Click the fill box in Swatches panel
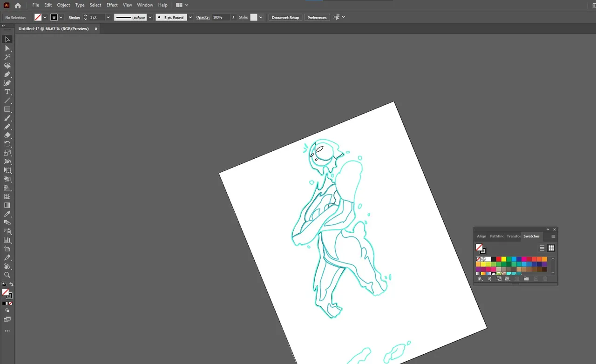Screen dimensions: 596x364 pyautogui.click(x=479, y=247)
